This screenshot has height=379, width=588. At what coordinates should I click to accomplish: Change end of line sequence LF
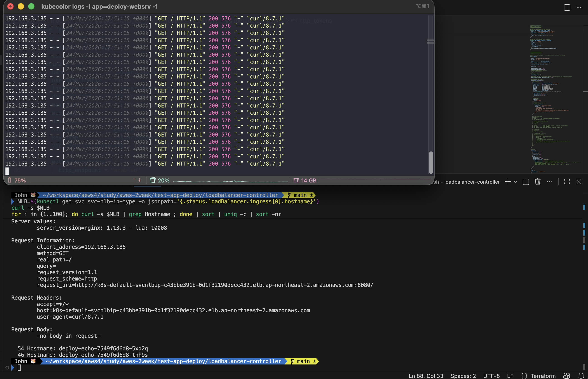click(x=510, y=376)
